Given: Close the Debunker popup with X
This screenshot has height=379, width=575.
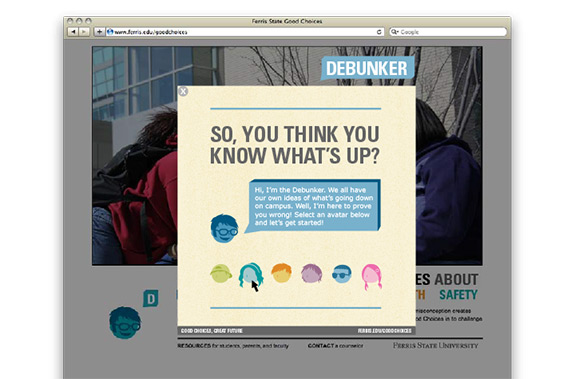Looking at the screenshot, I should pyautogui.click(x=183, y=91).
